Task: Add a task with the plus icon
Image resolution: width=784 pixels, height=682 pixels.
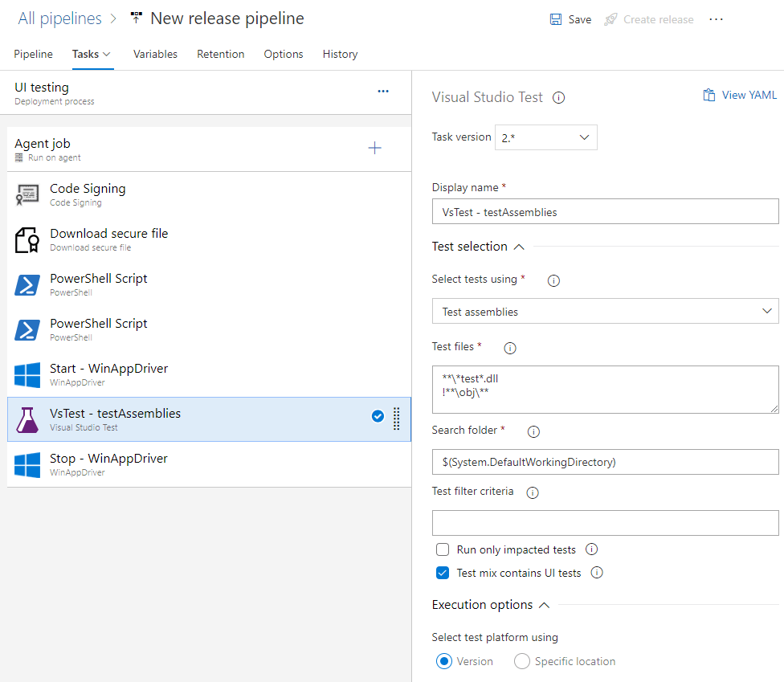Action: point(374,149)
